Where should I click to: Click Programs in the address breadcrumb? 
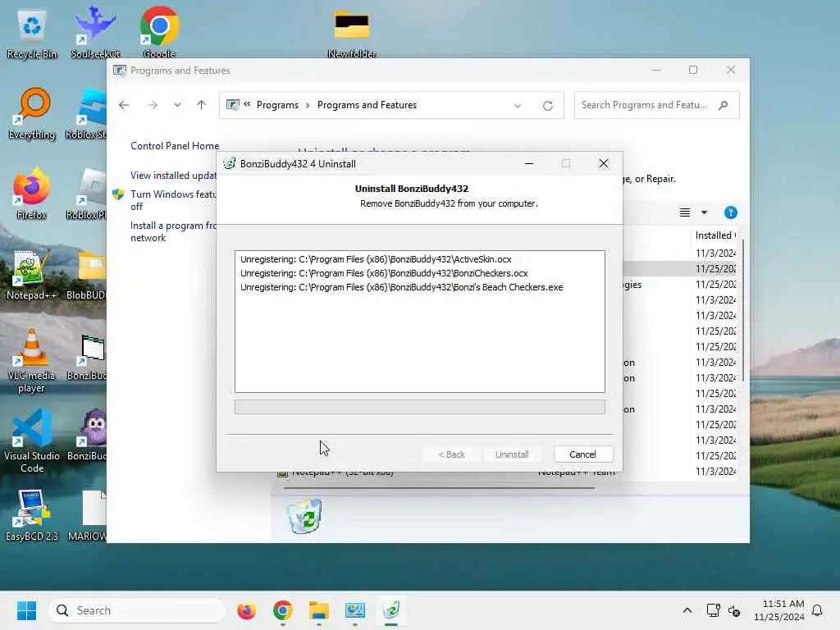[x=277, y=105]
